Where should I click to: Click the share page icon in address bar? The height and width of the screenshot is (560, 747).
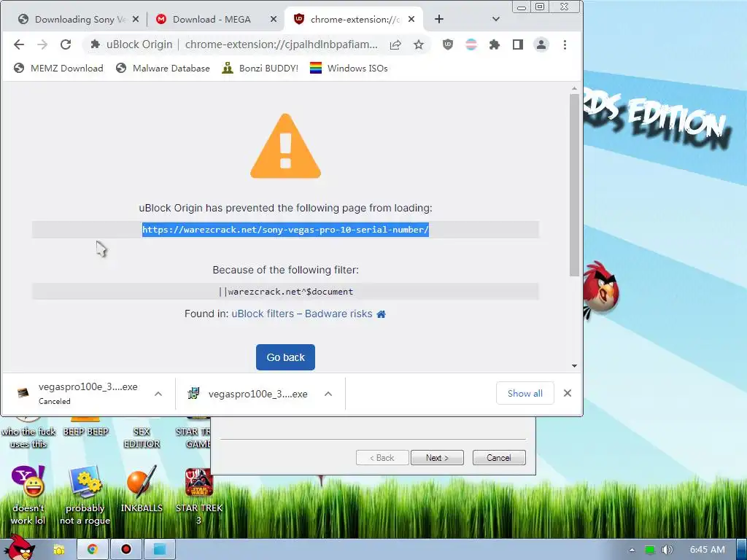point(395,44)
